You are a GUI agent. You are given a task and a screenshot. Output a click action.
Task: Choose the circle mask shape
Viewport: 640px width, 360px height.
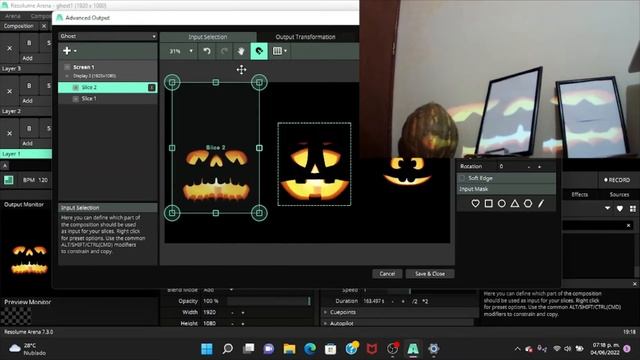tap(502, 203)
